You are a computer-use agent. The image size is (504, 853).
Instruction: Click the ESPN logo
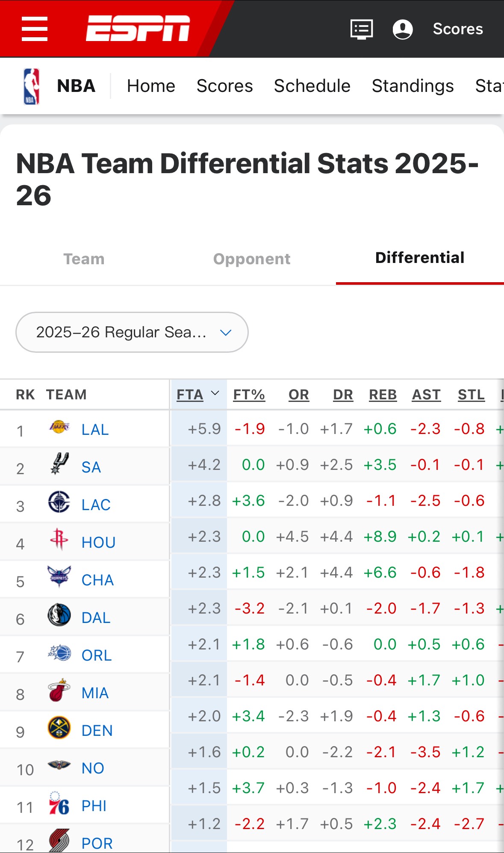coord(138,29)
